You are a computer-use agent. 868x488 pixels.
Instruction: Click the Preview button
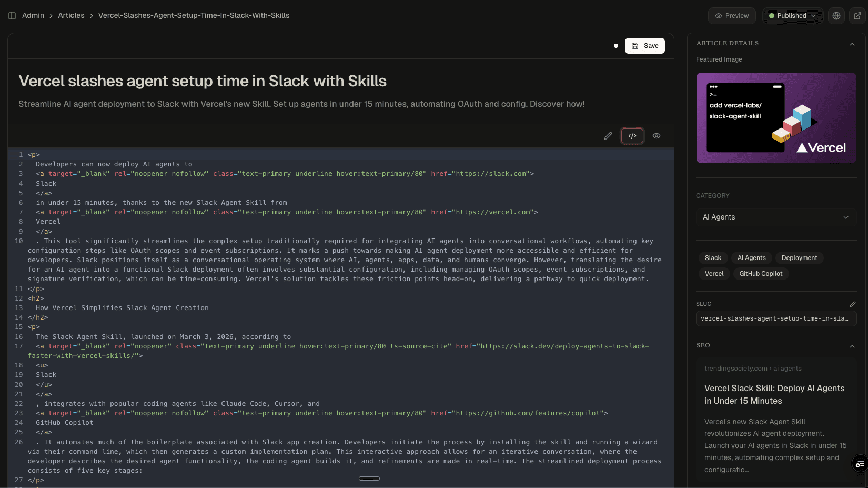[732, 16]
